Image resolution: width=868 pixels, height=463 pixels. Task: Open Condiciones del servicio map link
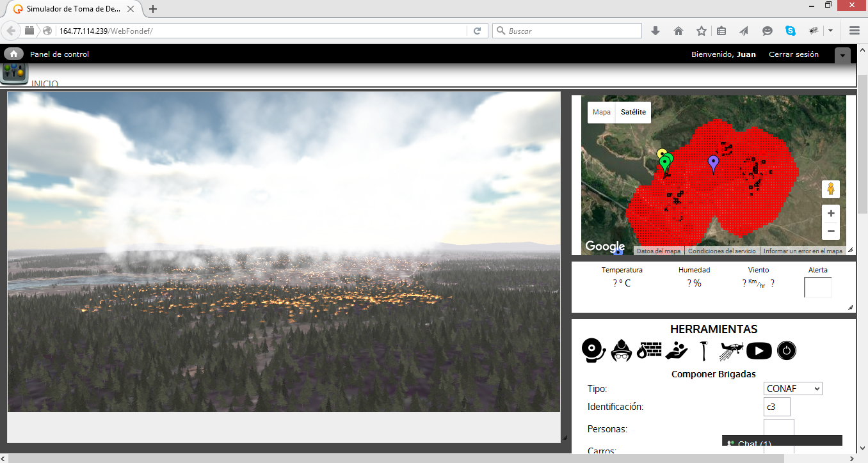[721, 251]
